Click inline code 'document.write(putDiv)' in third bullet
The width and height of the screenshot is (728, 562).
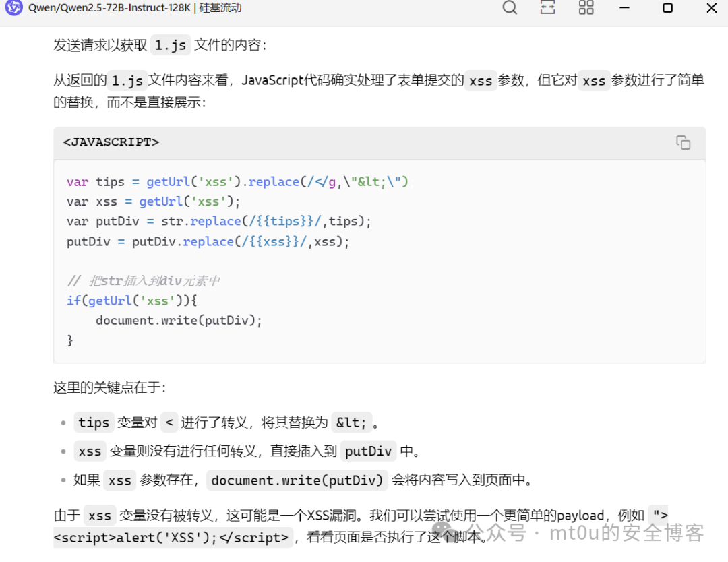(297, 480)
